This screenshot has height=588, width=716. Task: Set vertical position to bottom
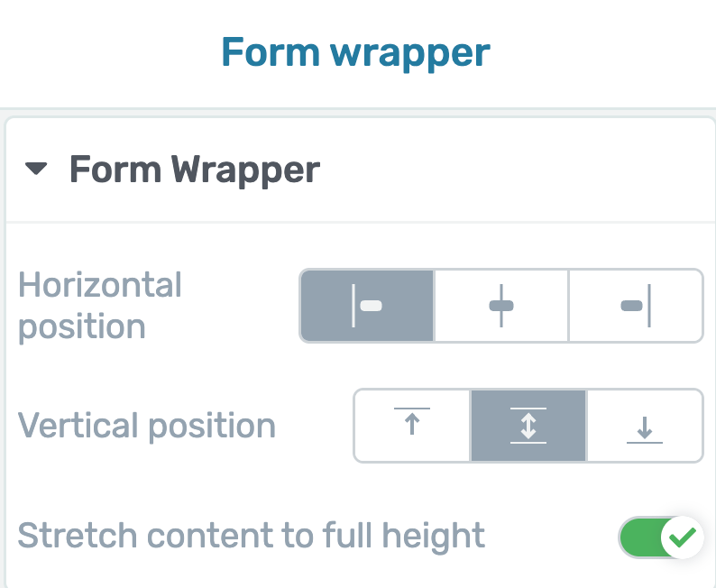tap(645, 426)
